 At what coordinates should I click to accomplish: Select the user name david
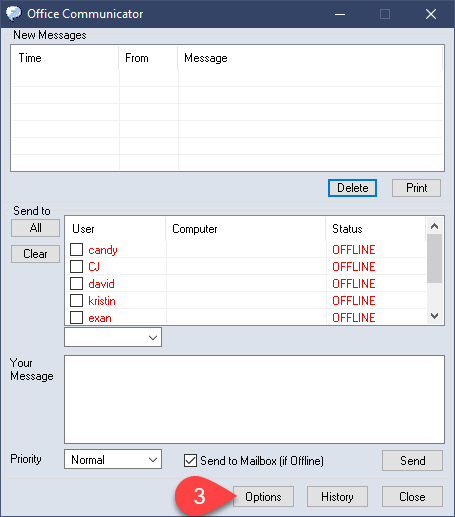101,284
